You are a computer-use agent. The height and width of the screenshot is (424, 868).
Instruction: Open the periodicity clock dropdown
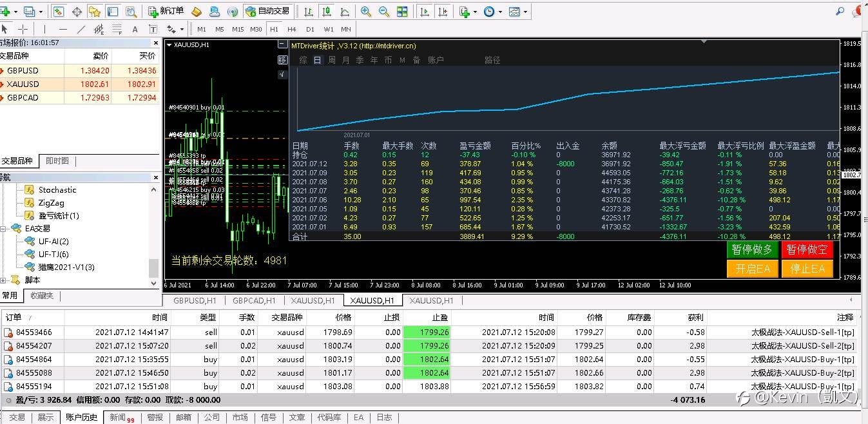[492, 12]
